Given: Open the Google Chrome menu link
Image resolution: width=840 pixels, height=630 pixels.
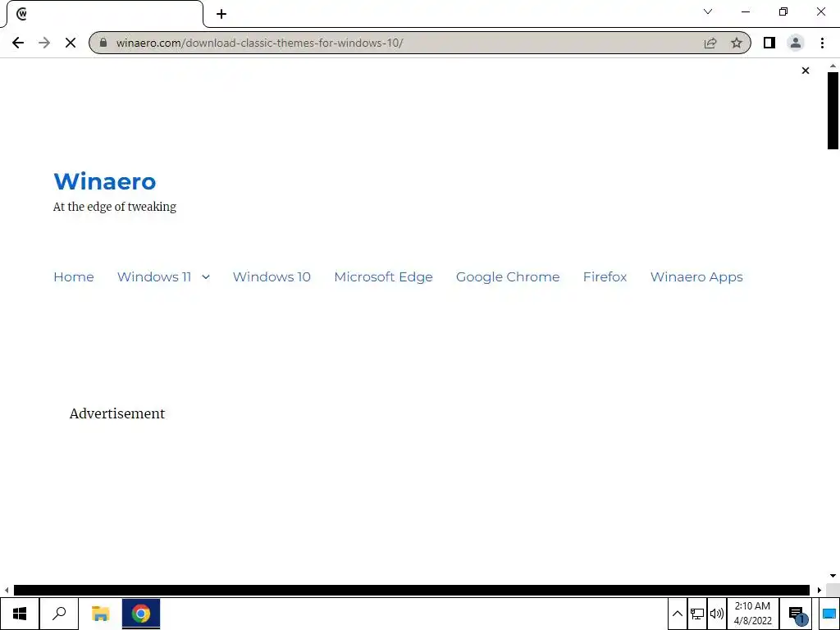Looking at the screenshot, I should click(x=508, y=277).
